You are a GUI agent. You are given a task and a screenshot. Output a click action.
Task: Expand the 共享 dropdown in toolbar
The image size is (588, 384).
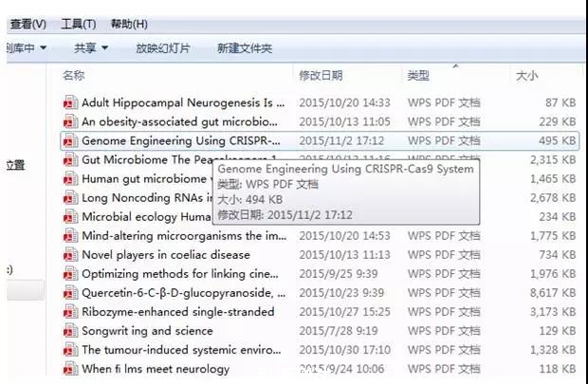tap(91, 47)
